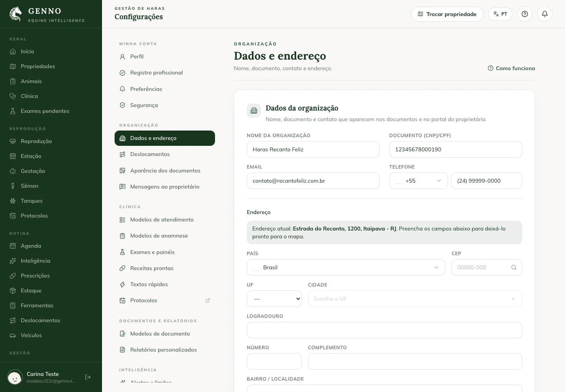
Task: Click the Clínica stethoscope icon
Action: pos(13,96)
